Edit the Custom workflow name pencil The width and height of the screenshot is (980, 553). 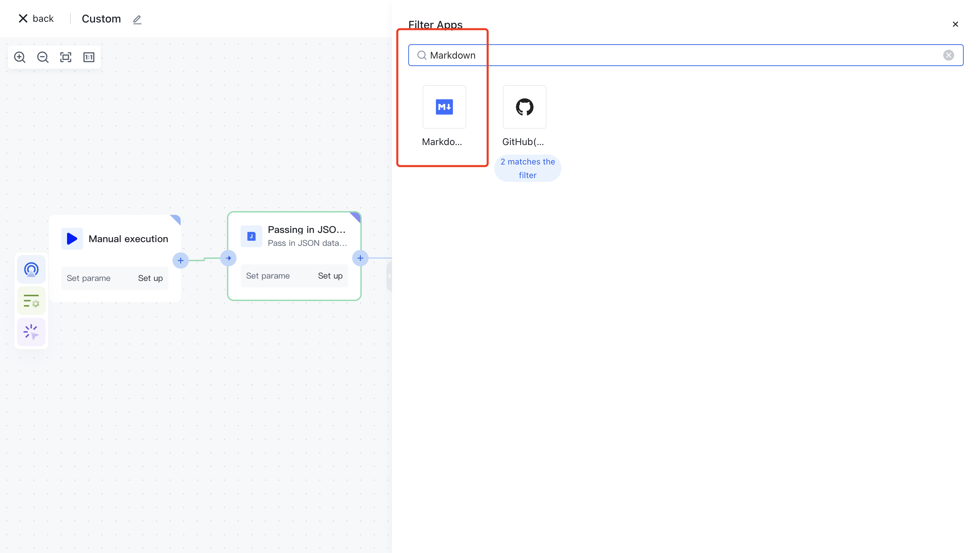click(x=137, y=19)
